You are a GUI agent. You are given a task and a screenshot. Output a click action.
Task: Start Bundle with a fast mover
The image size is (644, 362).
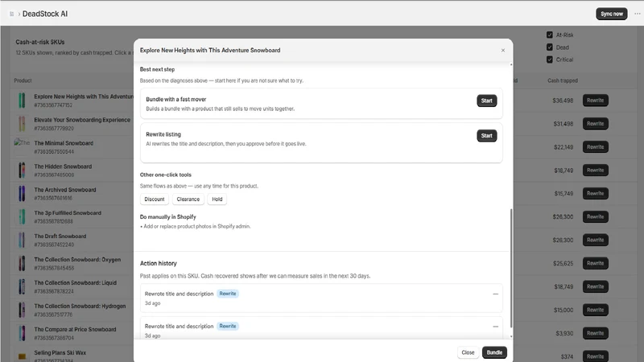coord(487,101)
